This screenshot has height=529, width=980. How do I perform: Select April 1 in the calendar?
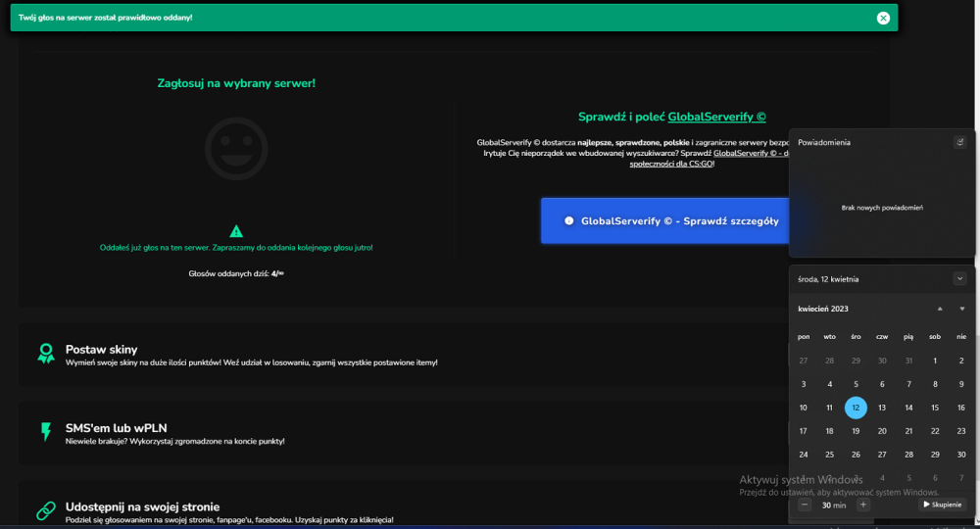point(935,361)
